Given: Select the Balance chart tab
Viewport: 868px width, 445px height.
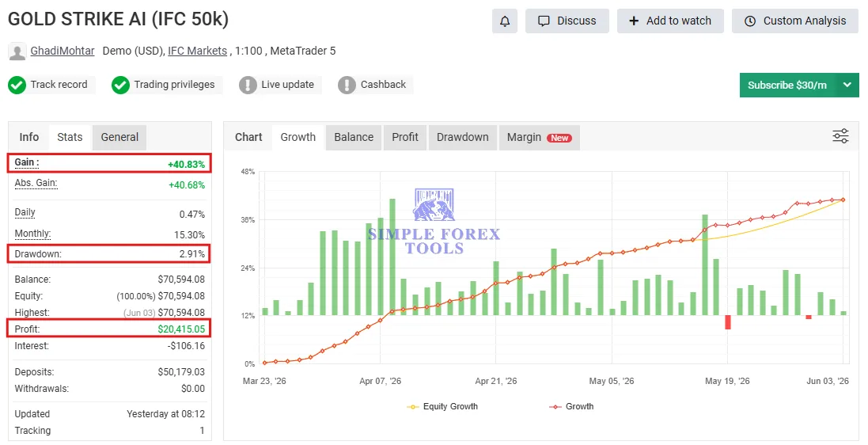Looking at the screenshot, I should [354, 137].
